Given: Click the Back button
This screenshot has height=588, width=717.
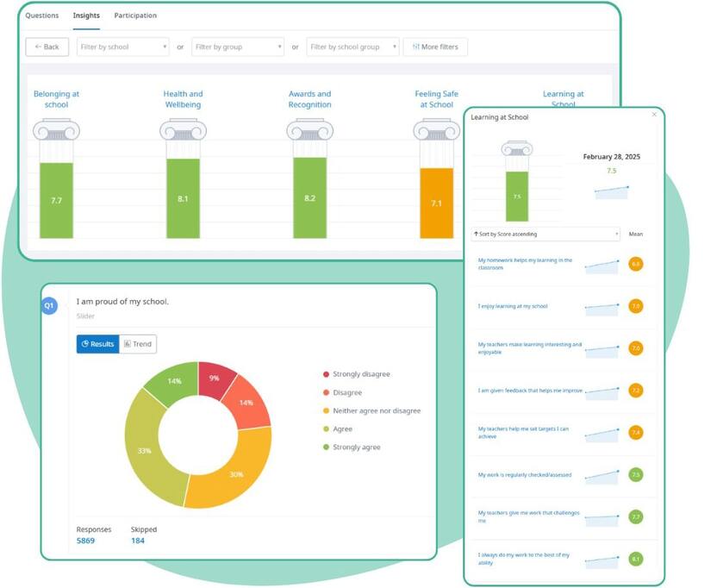Looking at the screenshot, I should point(47,47).
